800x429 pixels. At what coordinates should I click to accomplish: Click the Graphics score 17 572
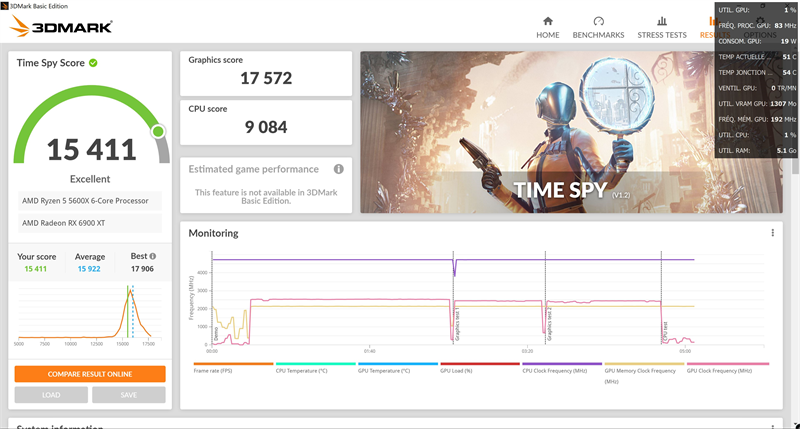(x=266, y=78)
